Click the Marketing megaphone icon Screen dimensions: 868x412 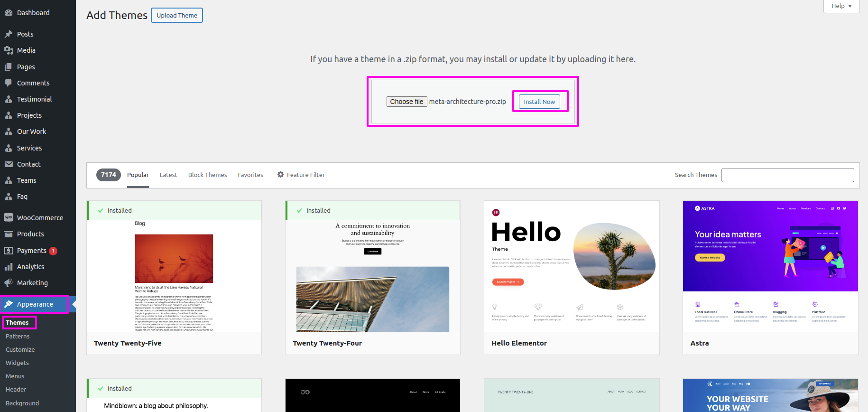(9, 283)
